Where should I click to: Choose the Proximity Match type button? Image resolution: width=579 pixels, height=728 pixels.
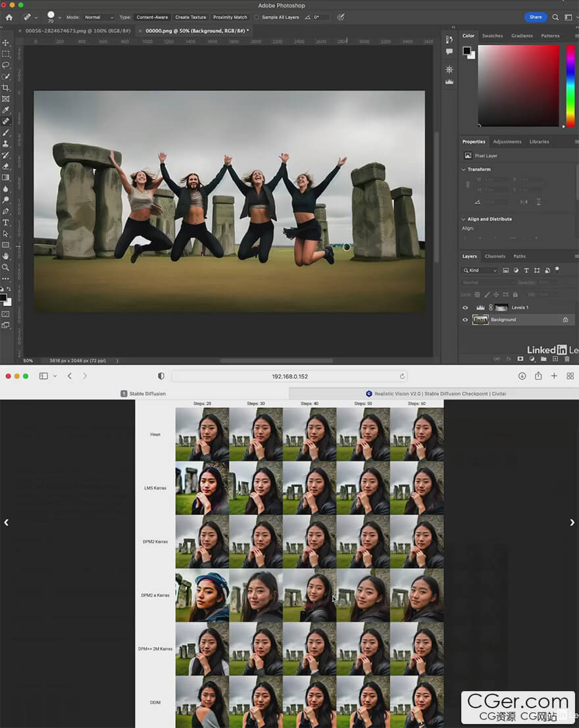230,17
